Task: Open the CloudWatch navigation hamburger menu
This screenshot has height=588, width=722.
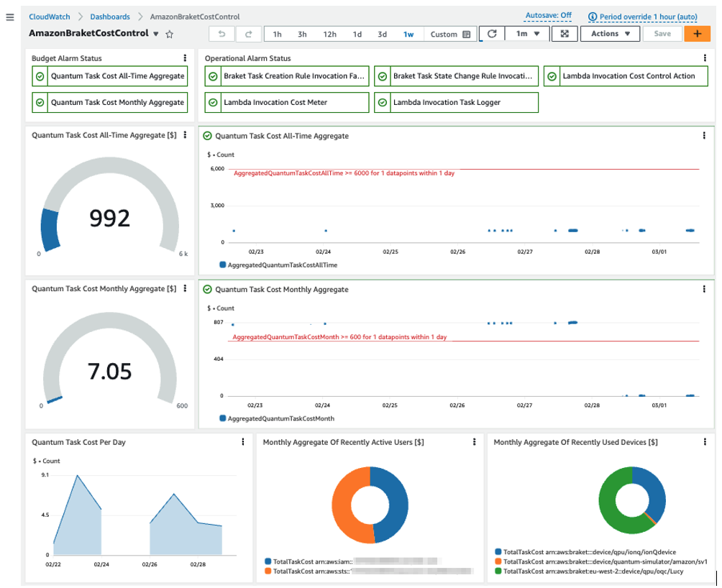Action: point(11,17)
